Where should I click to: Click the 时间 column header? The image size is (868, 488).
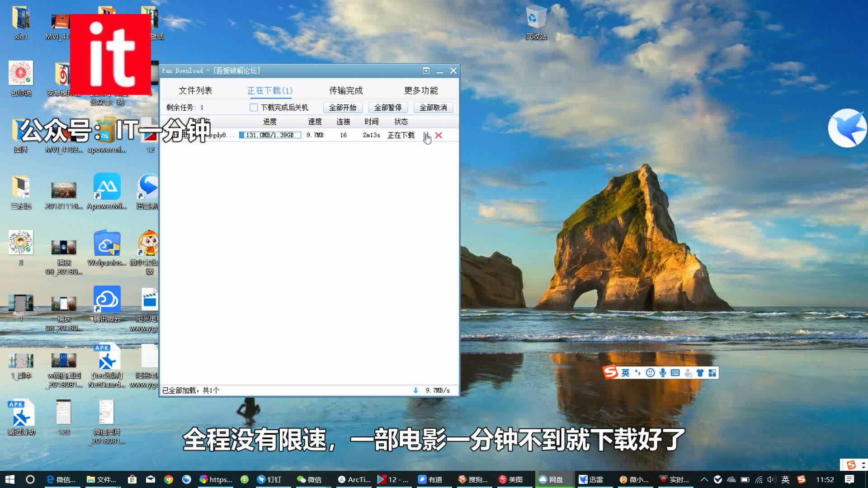coord(371,122)
